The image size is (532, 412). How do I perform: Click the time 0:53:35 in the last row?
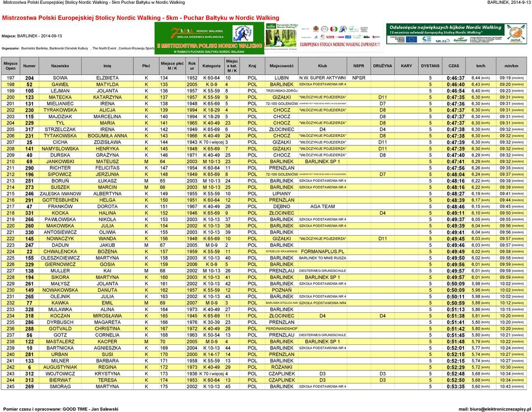[456, 387]
